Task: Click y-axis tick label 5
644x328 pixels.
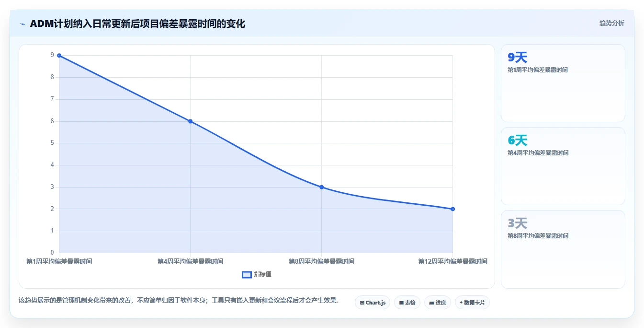Action: (52, 143)
